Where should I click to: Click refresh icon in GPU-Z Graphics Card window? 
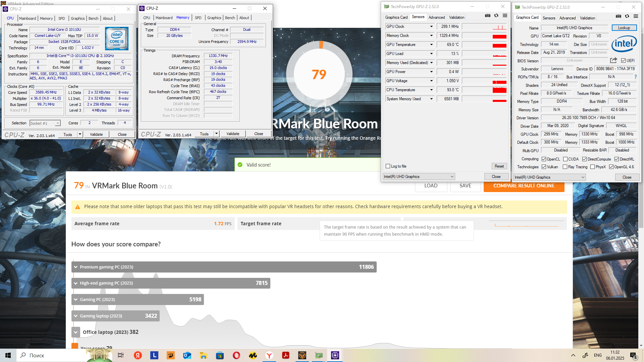627,16
